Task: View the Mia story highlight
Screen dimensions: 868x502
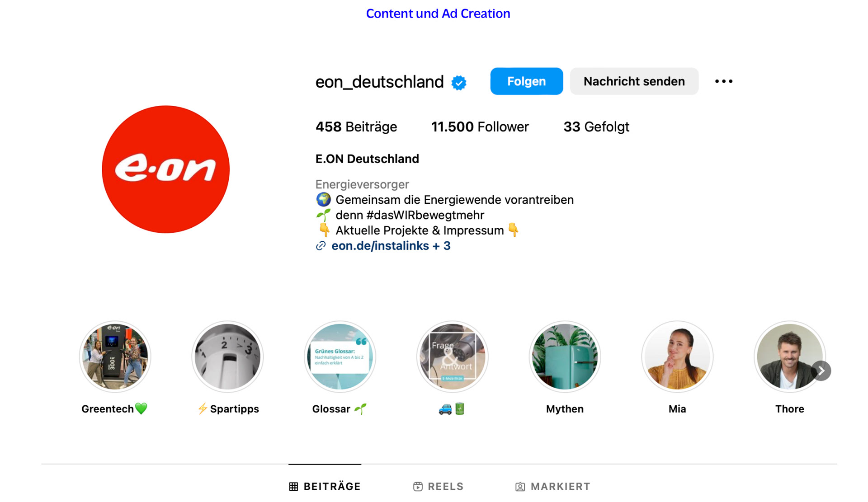Action: click(677, 357)
